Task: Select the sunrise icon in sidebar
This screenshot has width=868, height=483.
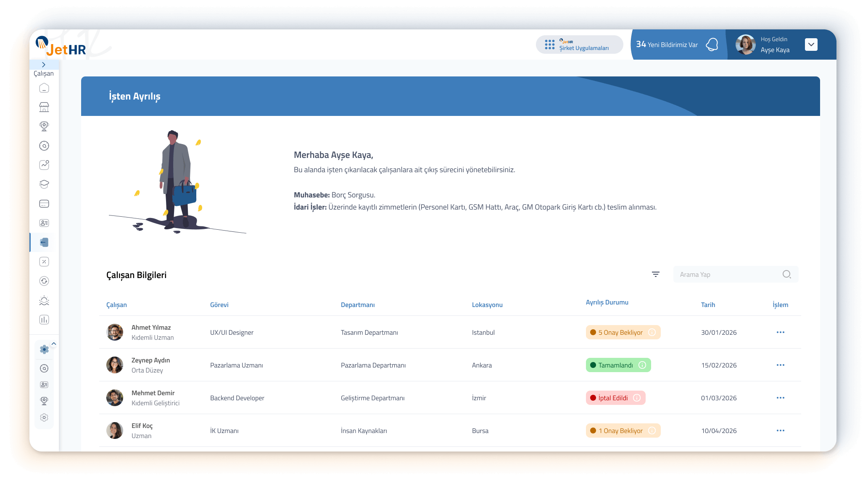Action: (44, 300)
